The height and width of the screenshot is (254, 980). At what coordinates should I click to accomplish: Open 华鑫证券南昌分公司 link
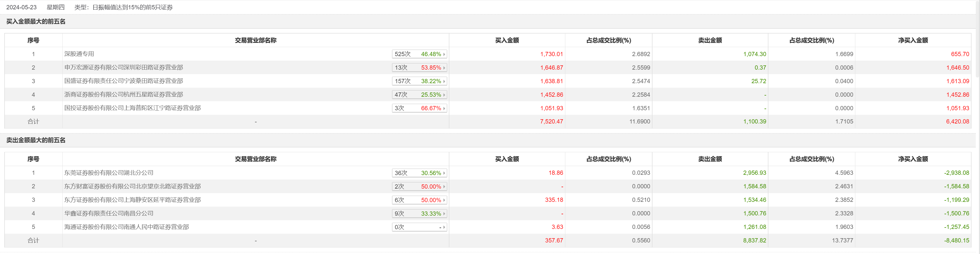tap(109, 214)
